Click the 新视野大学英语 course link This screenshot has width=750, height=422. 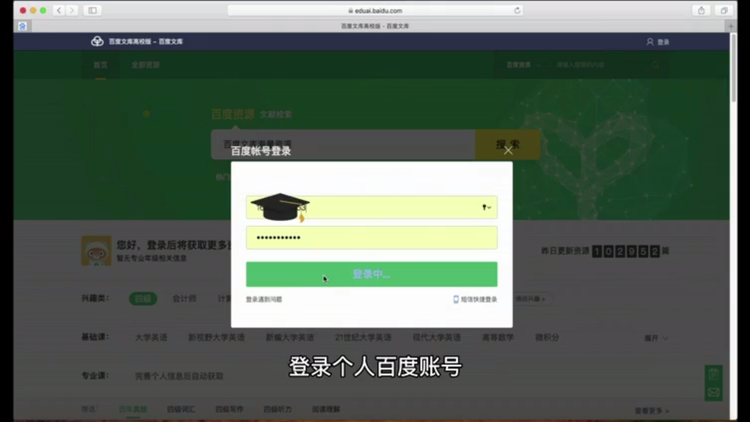tap(216, 337)
